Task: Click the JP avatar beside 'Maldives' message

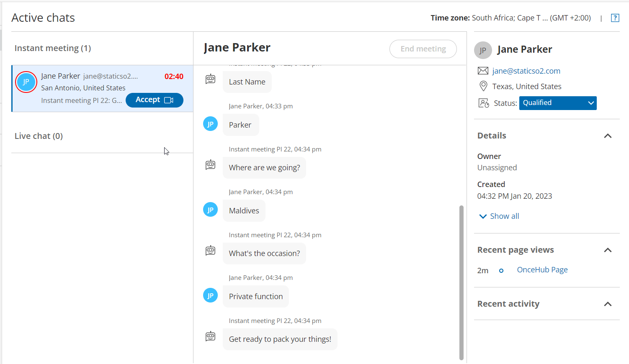Action: tap(210, 210)
